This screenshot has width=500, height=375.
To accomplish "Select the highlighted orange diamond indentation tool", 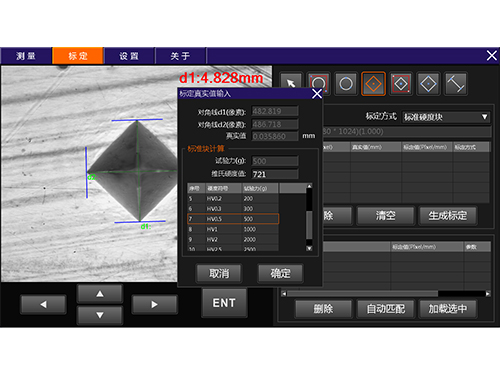I will (x=373, y=83).
